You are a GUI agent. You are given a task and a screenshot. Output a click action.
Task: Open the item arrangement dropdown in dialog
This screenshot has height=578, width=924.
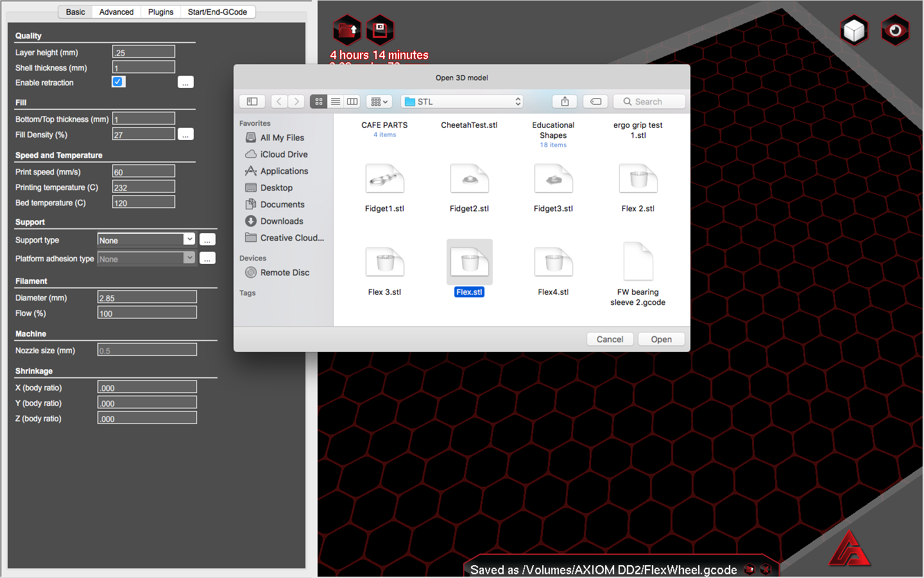(x=379, y=101)
